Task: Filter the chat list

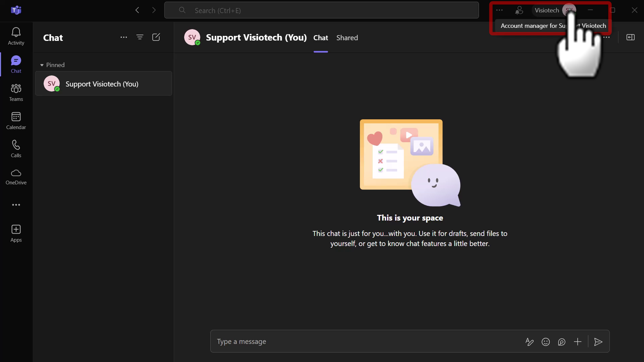Action: point(140,37)
